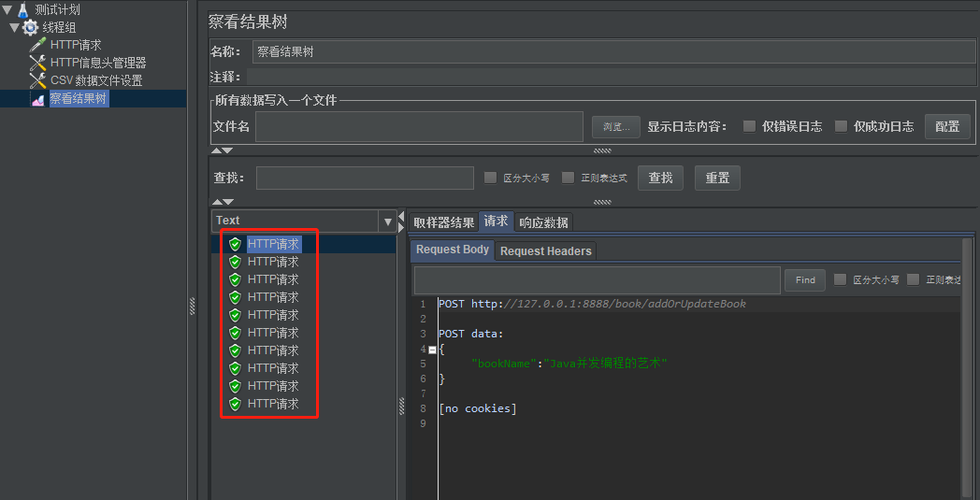The height and width of the screenshot is (500, 980).
Task: Click the 显示日志内容: label
Action: [x=687, y=127]
